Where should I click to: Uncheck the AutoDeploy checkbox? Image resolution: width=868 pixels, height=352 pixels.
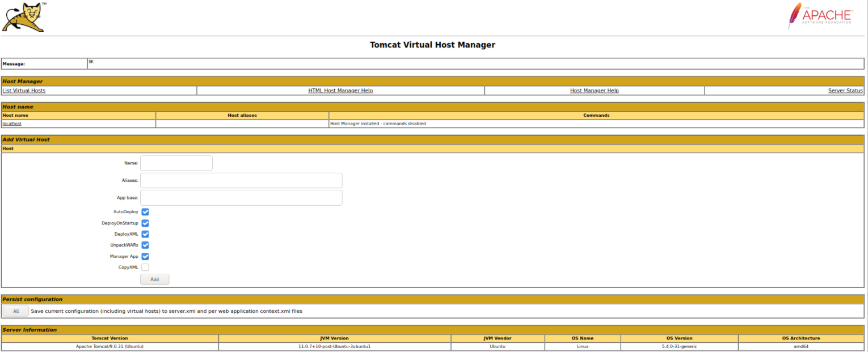[145, 212]
